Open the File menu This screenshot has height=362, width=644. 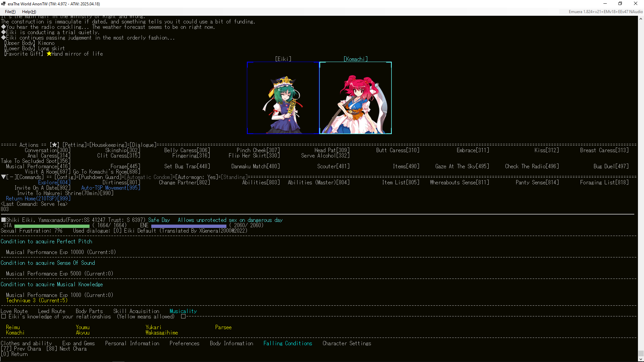[10, 12]
